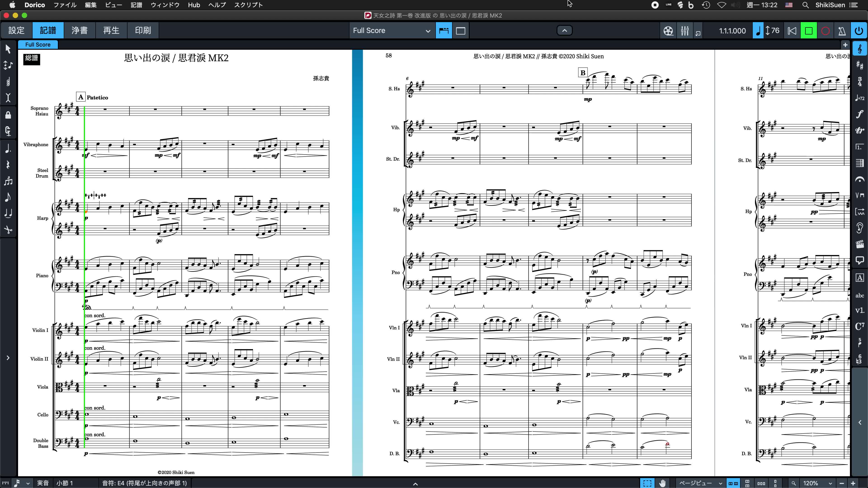The image size is (868, 488).
Task: Switch to 印刷 Print mode
Action: pos(143,30)
